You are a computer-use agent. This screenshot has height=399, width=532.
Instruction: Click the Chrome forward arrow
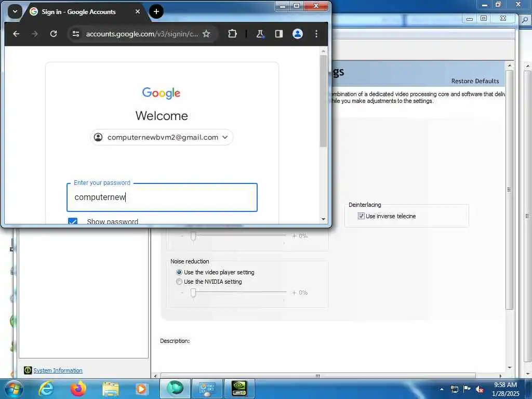click(x=35, y=34)
